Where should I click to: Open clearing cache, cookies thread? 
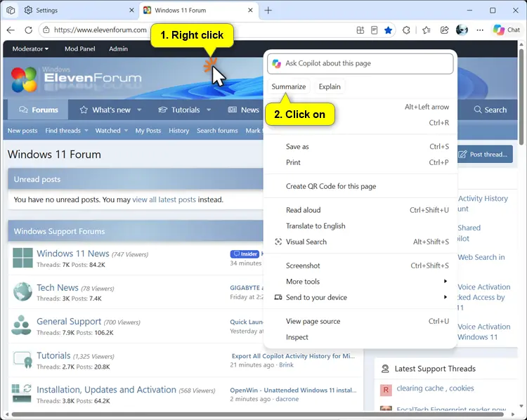(435, 388)
